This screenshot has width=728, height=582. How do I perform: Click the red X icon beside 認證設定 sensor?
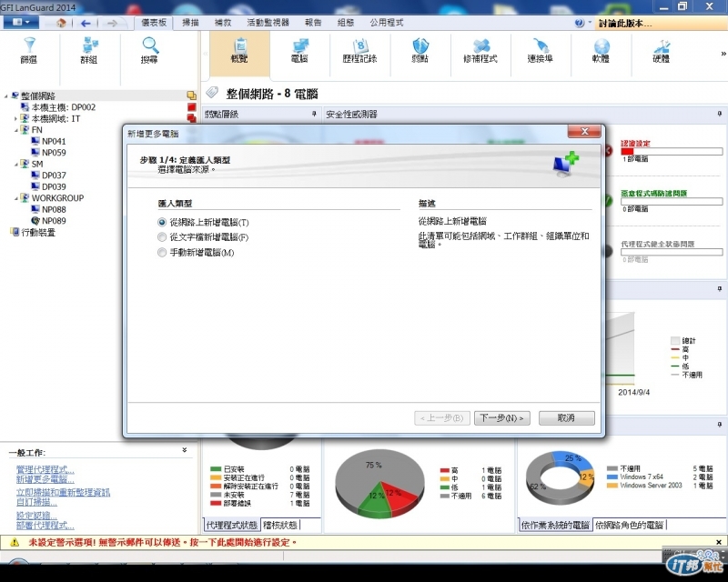[608, 150]
